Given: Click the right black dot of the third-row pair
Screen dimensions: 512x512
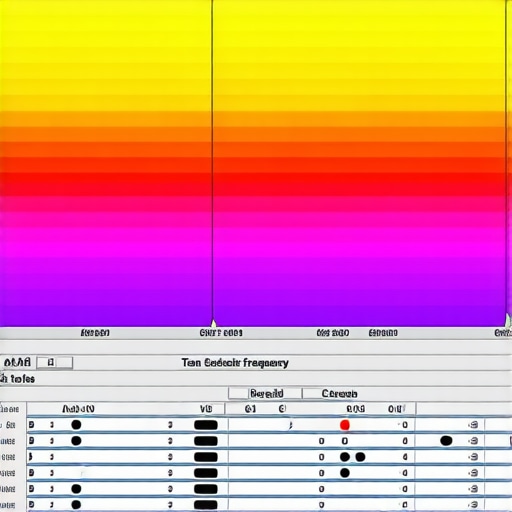Looking at the screenshot, I should [x=360, y=457].
